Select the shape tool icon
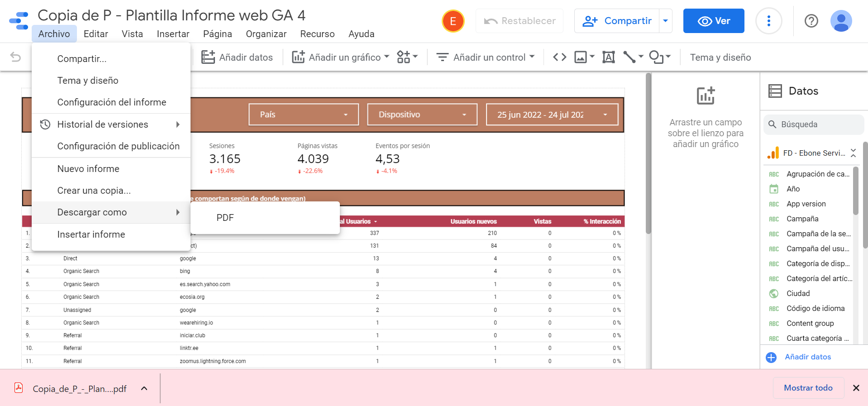Viewport: 868px width, 406px height. [x=656, y=57]
